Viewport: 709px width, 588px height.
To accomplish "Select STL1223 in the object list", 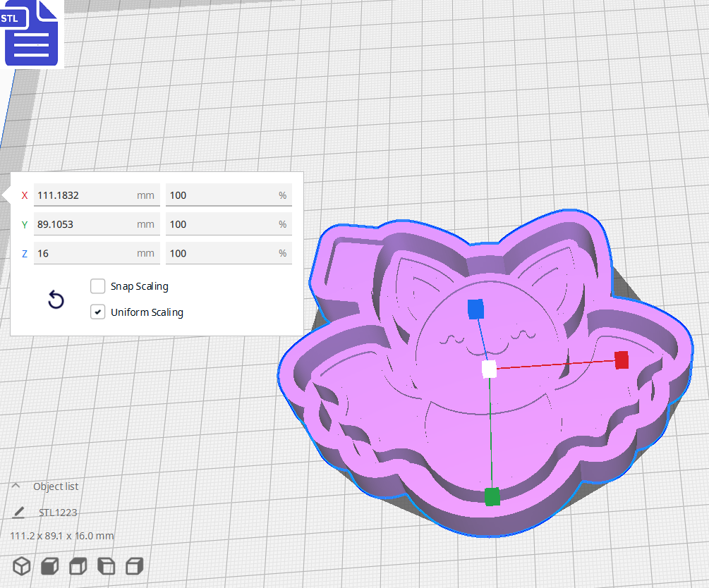I will (x=59, y=513).
